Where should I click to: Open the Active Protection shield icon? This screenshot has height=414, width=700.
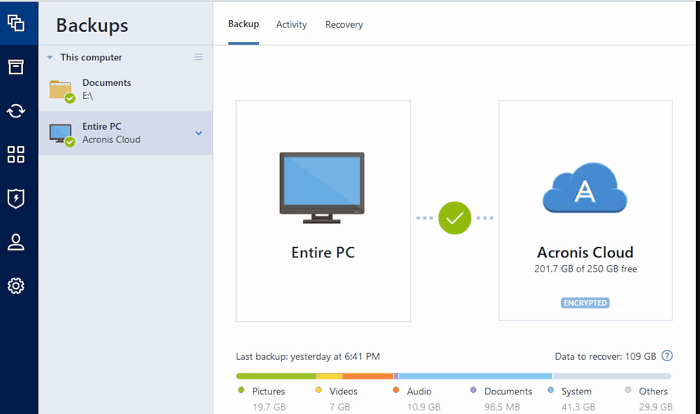16,198
